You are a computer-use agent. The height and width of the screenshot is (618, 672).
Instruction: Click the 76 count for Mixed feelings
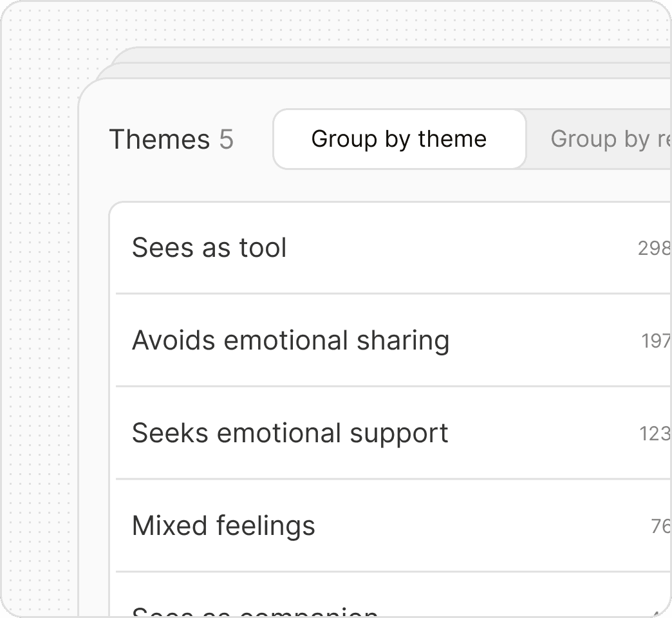(661, 527)
